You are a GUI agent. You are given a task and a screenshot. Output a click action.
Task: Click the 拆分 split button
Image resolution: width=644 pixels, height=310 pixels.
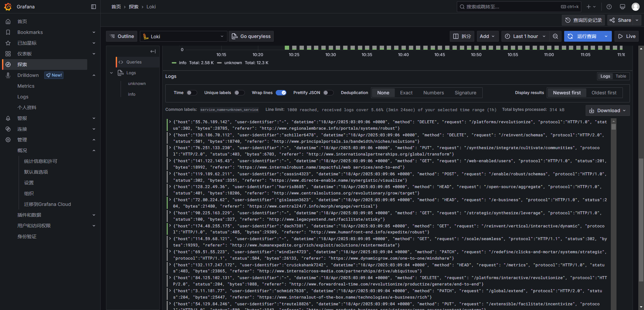[462, 36]
